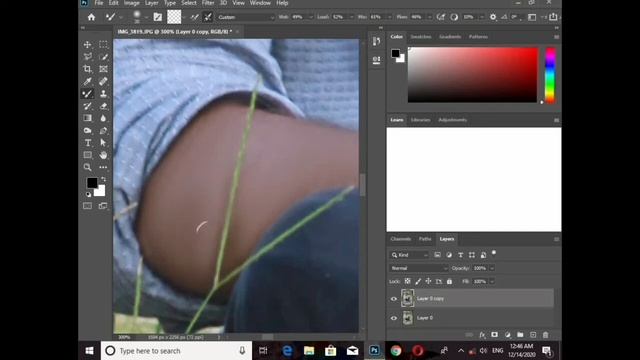Image resolution: width=640 pixels, height=360 pixels.
Task: Open the Load percentage dropdown
Action: tap(351, 17)
